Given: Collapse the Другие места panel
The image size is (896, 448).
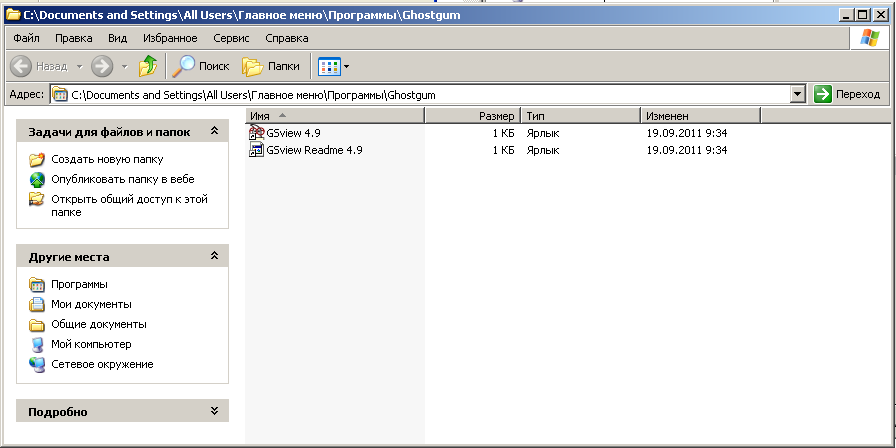Looking at the screenshot, I should tap(214, 256).
